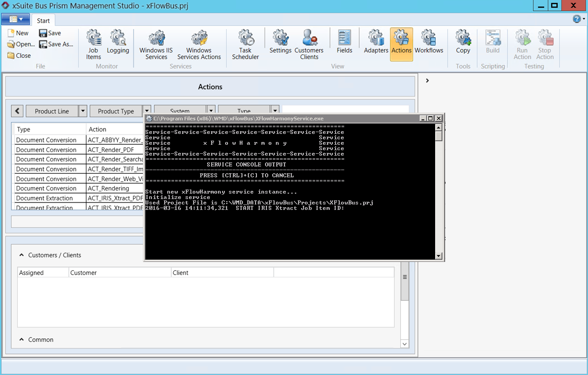Image resolution: width=588 pixels, height=375 pixels.
Task: Open the Product Line dropdown
Action: click(83, 111)
